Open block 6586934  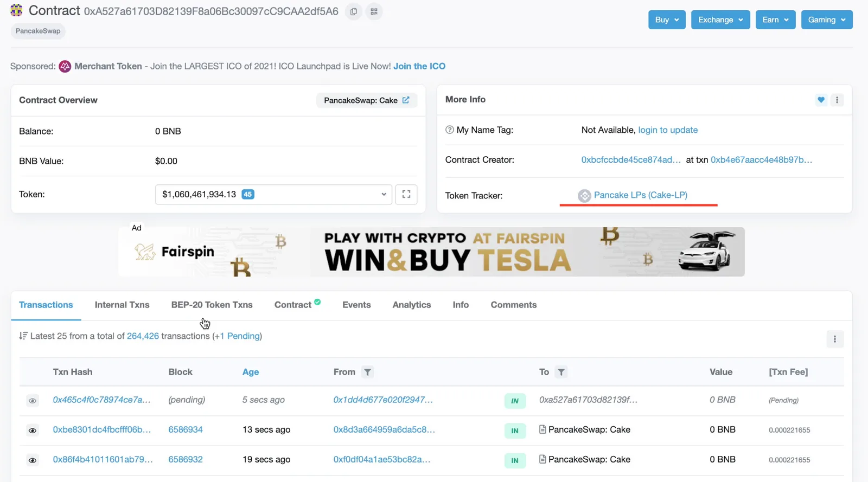tap(186, 430)
